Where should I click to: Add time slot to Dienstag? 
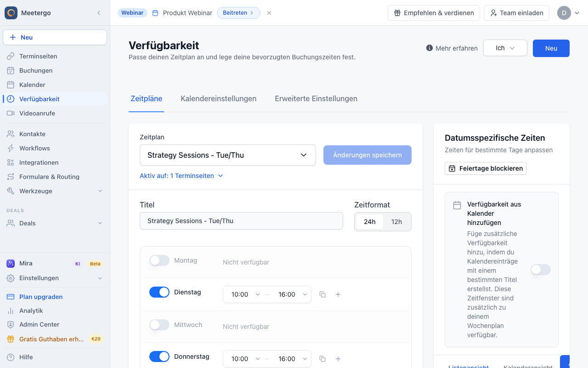[338, 294]
